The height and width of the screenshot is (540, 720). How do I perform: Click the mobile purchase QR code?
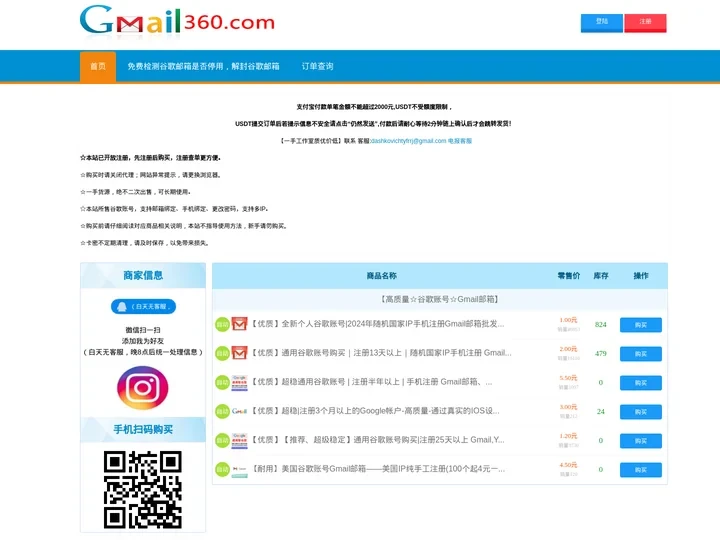click(143, 489)
